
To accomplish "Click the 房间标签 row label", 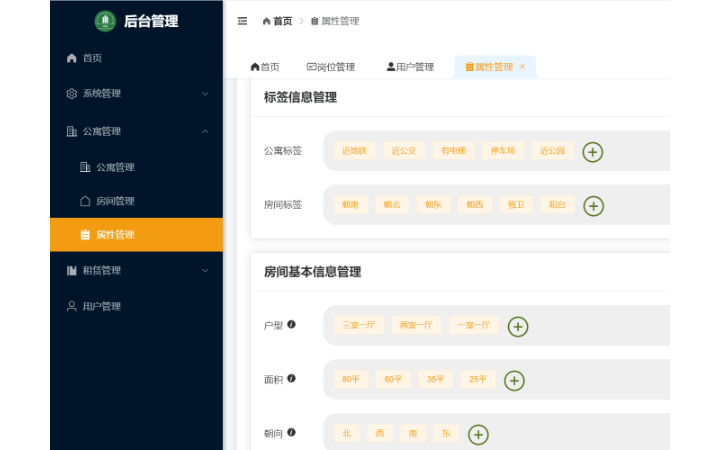I will pos(283,205).
